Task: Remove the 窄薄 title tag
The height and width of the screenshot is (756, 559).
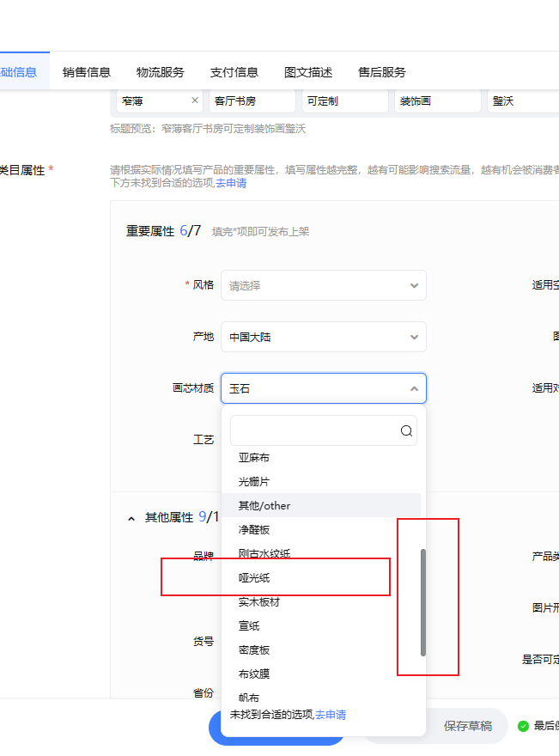Action: 195,101
